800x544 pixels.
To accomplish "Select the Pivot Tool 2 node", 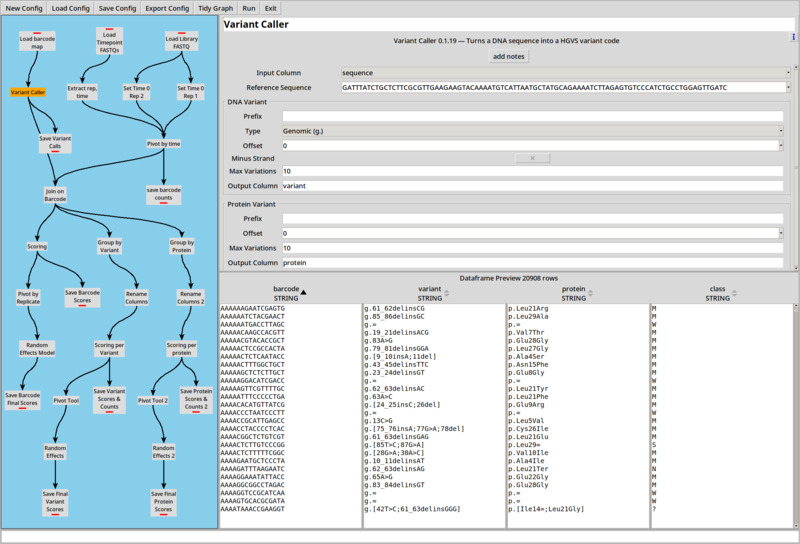I will coord(153,401).
